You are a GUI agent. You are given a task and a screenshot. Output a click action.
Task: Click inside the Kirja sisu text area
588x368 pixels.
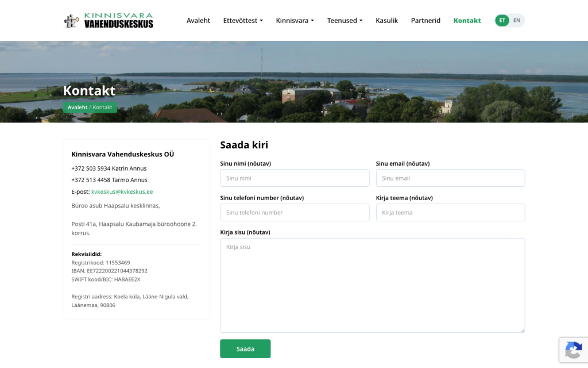(372, 285)
